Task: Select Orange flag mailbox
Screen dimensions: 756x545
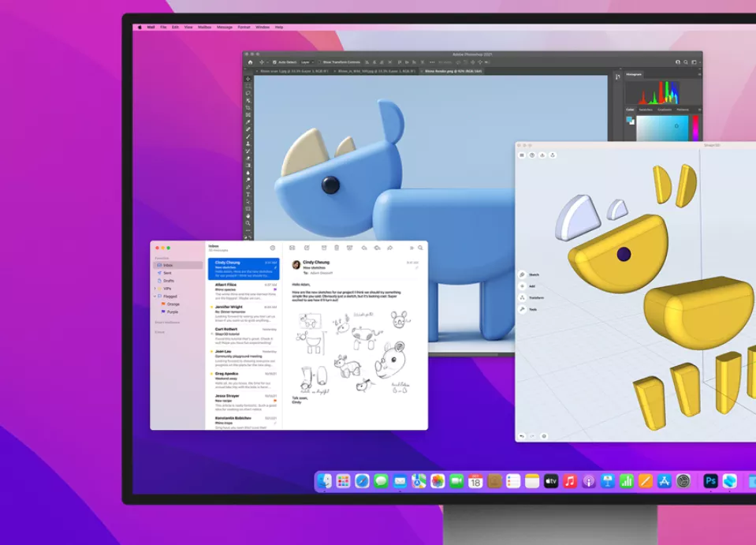Action: pyautogui.click(x=178, y=304)
